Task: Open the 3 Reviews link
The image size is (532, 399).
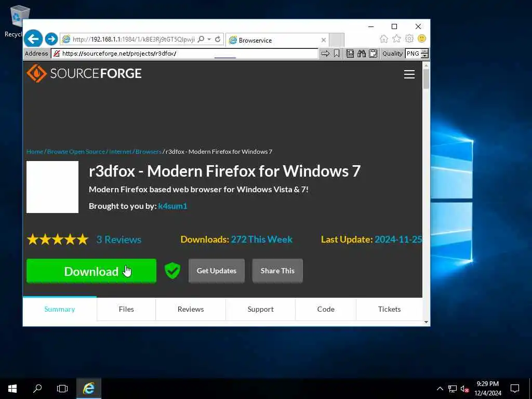Action: [119, 240]
